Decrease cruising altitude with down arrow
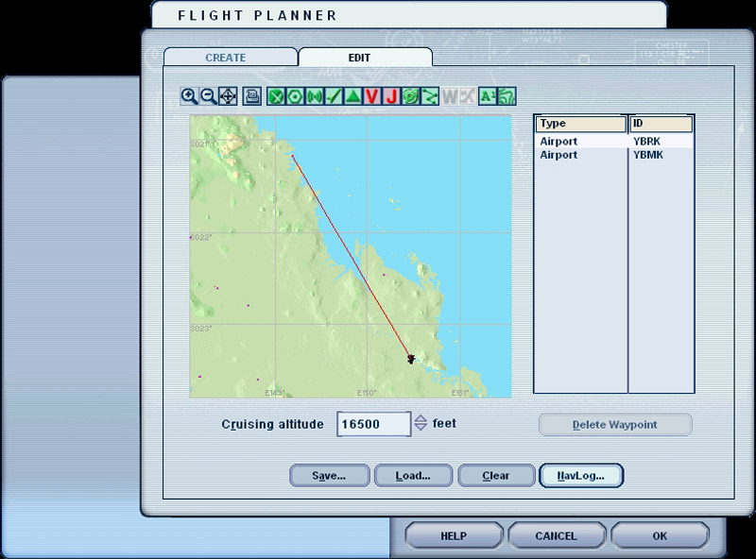The height and width of the screenshot is (559, 756). click(421, 429)
